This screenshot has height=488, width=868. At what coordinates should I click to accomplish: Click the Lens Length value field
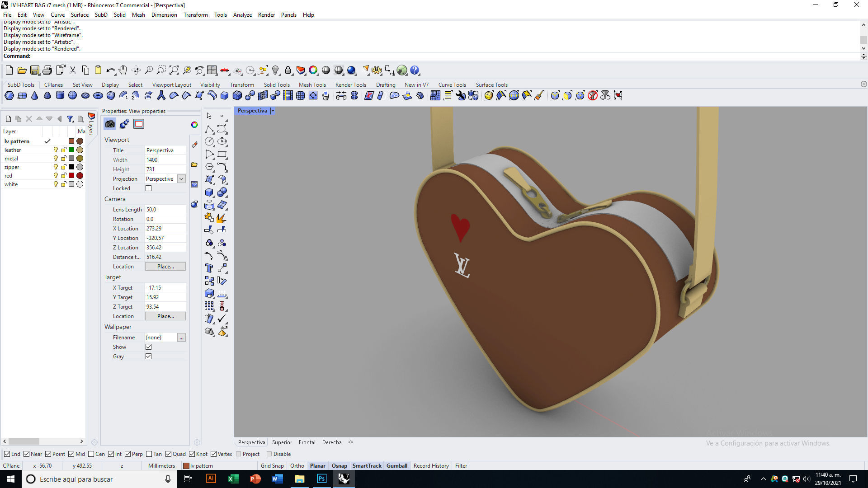point(165,210)
